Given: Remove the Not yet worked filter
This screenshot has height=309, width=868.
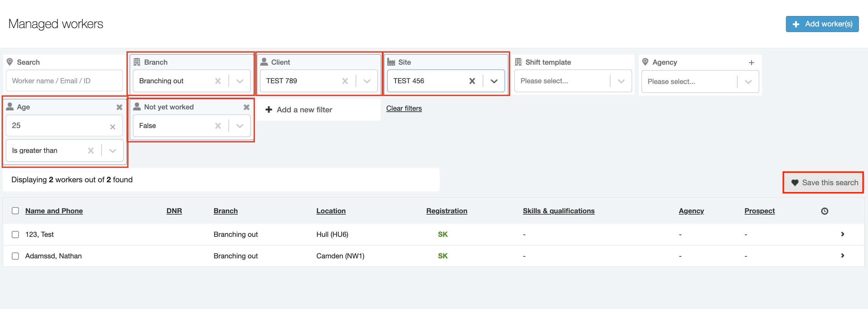Looking at the screenshot, I should click(x=246, y=107).
